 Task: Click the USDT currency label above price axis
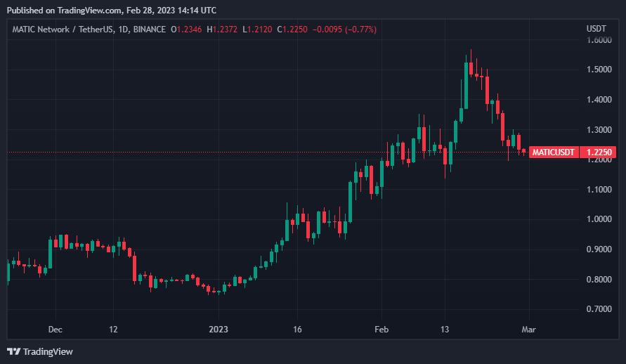pos(596,29)
